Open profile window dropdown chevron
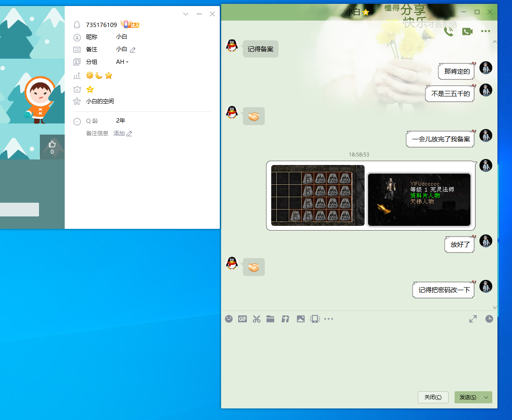This screenshot has height=420, width=512. coord(186,14)
